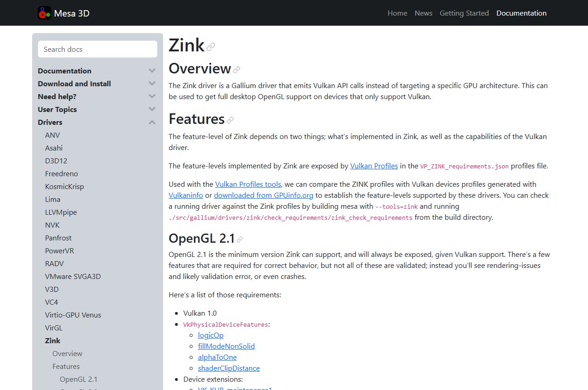Open the NVK driver page
This screenshot has width=588, height=390.
point(52,225)
